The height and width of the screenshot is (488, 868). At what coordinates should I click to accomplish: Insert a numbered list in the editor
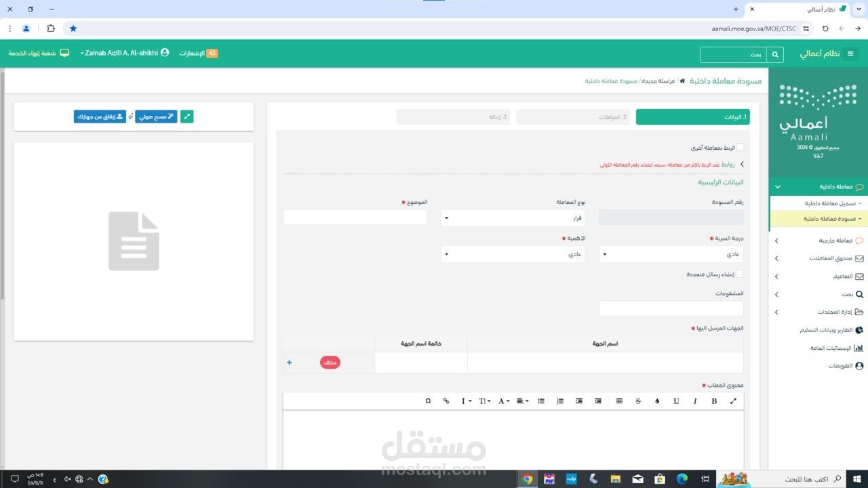(560, 401)
